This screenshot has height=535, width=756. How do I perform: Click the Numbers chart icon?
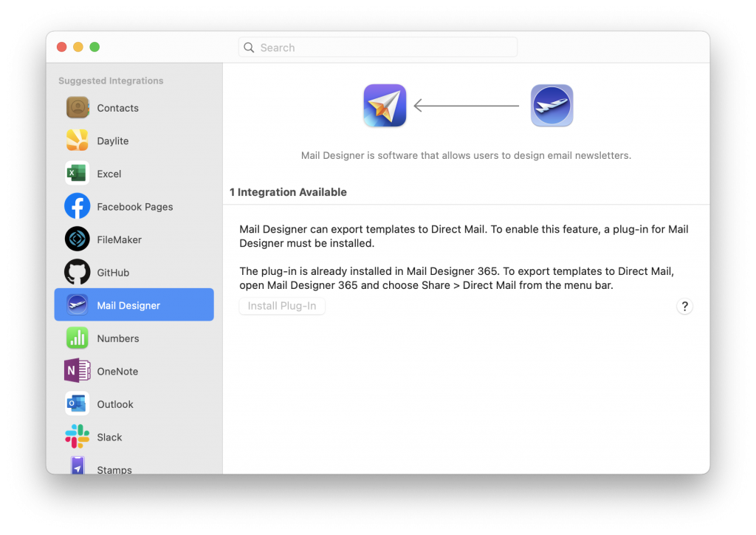click(x=77, y=338)
